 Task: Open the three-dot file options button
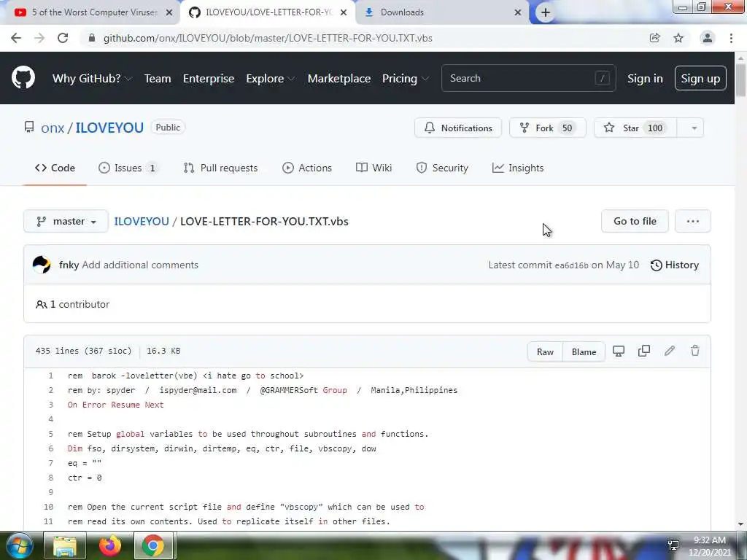coord(693,222)
